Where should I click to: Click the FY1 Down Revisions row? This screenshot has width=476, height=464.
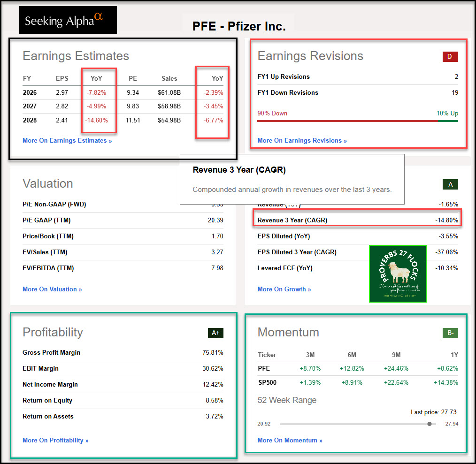358,92
